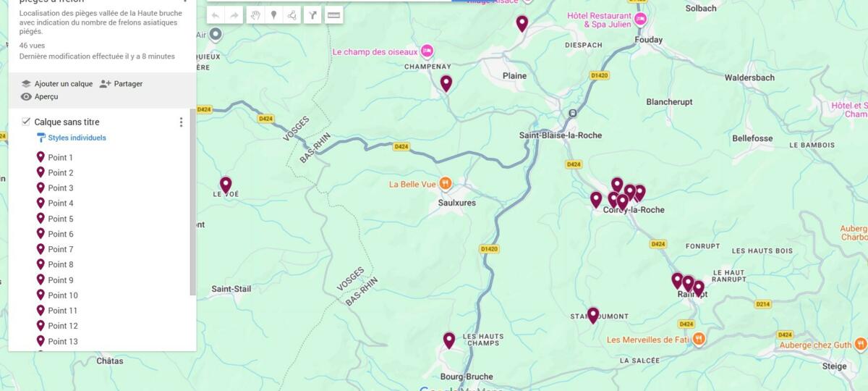
Task: Select the add directions tool
Action: pos(312,15)
